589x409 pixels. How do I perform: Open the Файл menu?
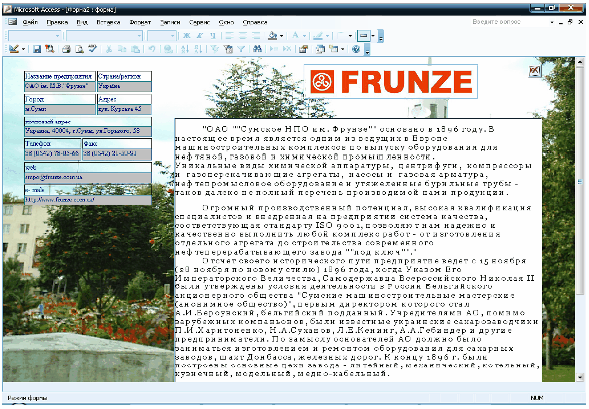[x=30, y=22]
